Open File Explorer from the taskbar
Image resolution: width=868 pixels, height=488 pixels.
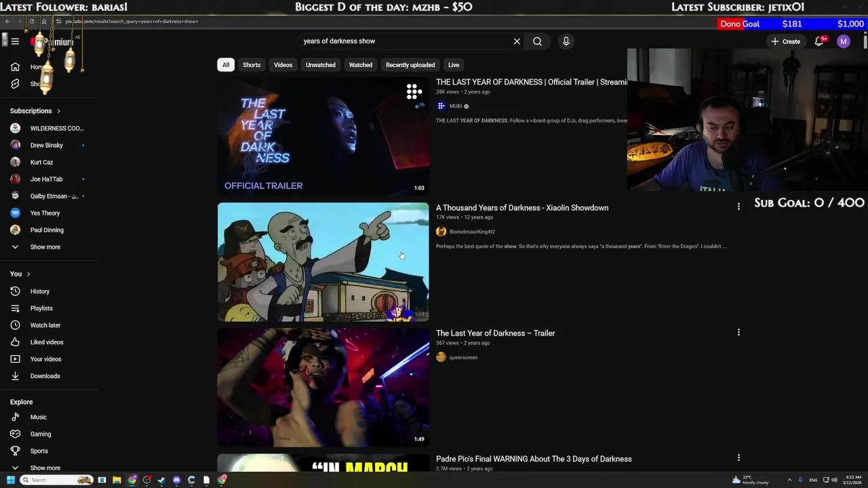117,480
